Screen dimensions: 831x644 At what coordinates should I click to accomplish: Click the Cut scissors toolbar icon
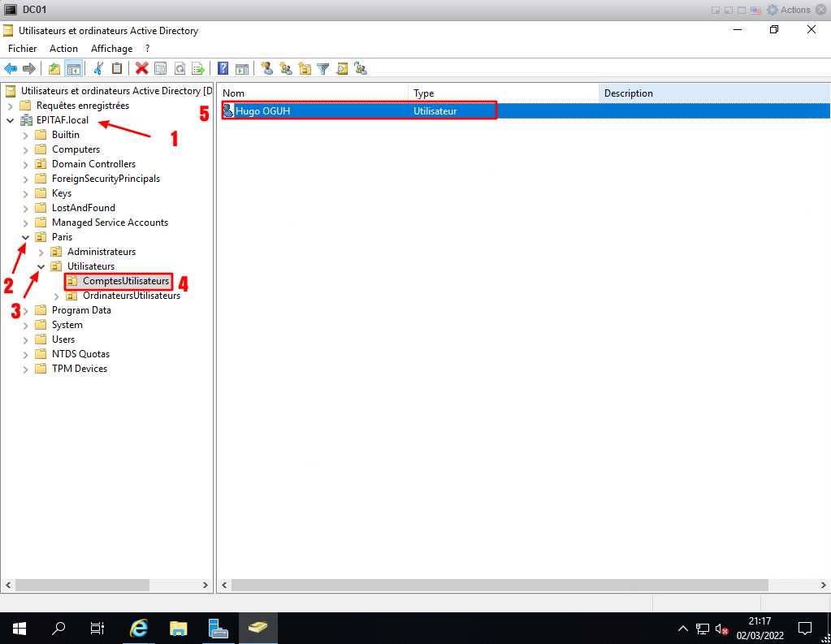(98, 69)
